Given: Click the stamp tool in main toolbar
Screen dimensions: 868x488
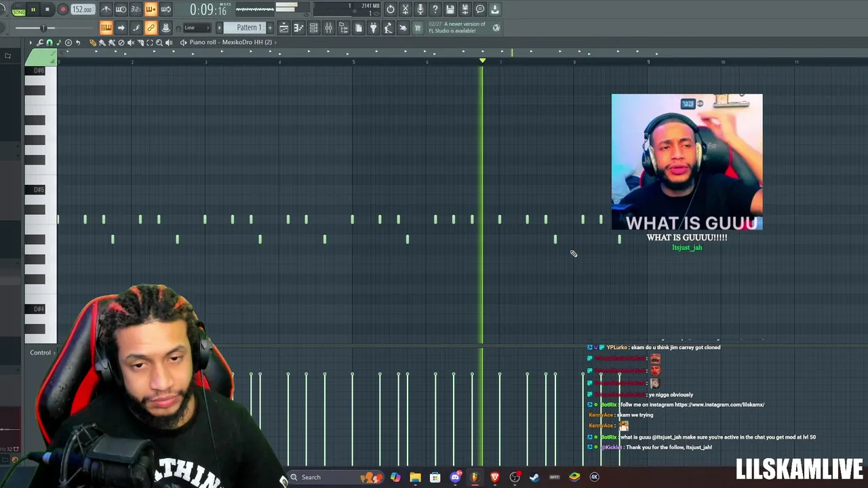Looking at the screenshot, I should 165,28.
